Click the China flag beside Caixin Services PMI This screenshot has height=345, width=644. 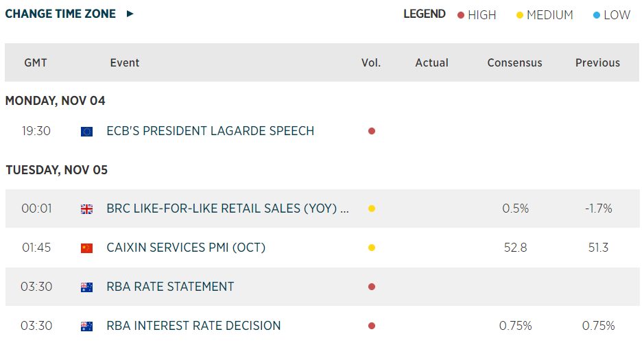(86, 248)
